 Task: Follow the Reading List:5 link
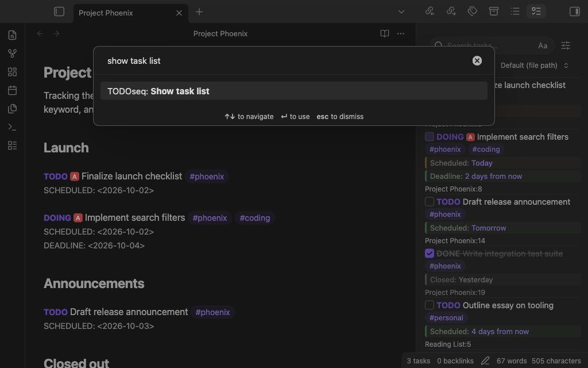(x=448, y=344)
